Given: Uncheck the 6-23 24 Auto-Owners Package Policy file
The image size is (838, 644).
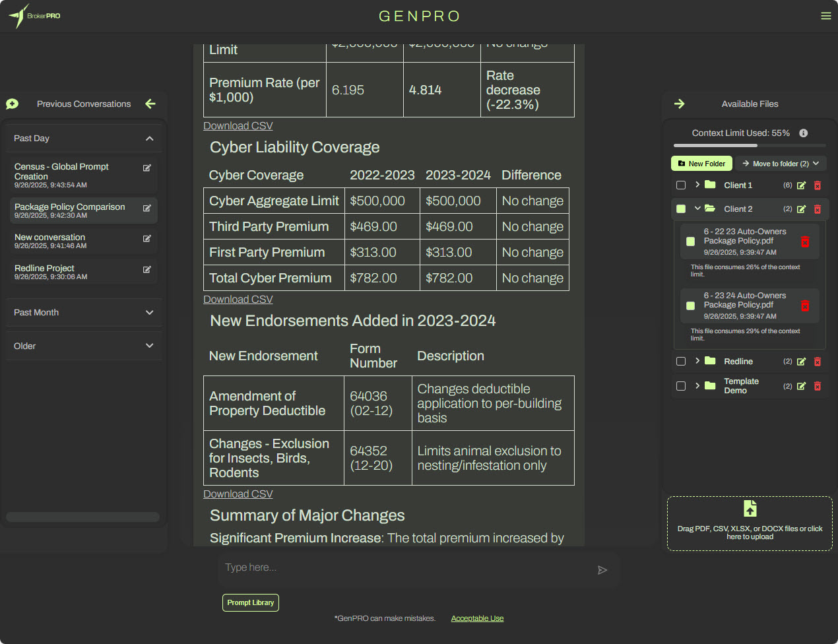Looking at the screenshot, I should click(x=690, y=306).
